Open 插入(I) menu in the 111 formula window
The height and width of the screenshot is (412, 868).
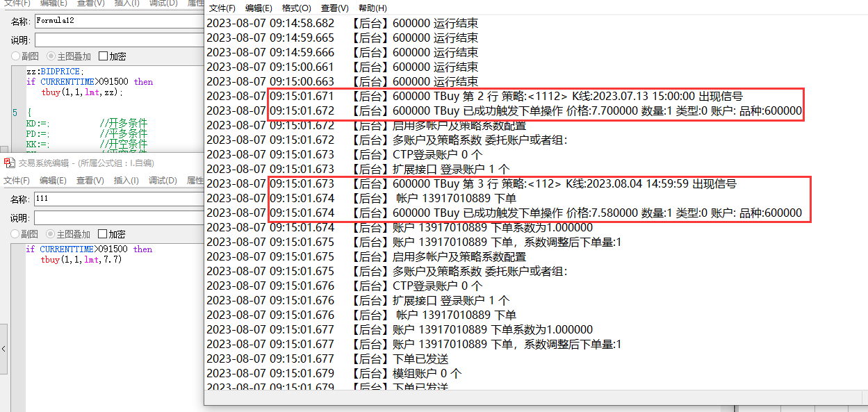point(126,181)
